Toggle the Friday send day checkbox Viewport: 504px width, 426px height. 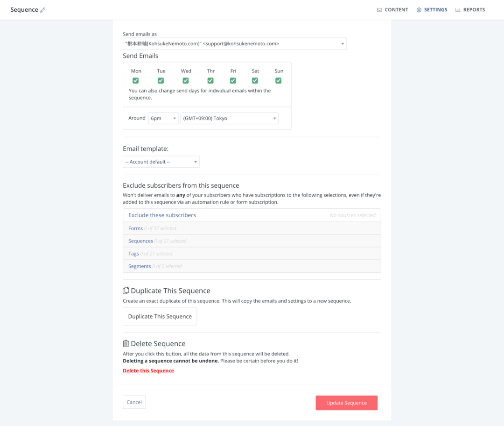(x=233, y=80)
